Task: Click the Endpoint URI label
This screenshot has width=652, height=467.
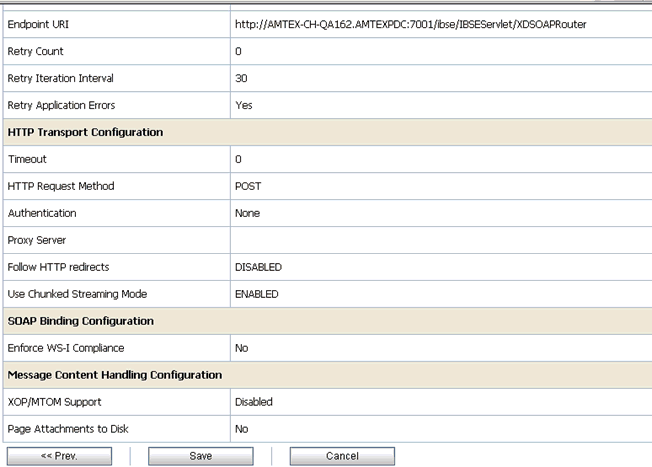Action: [x=38, y=25]
